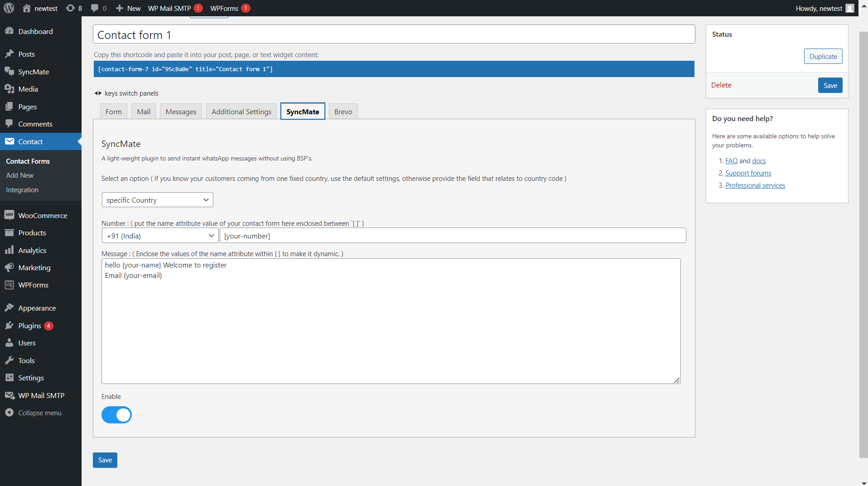Switch to the Mail tab

click(144, 112)
